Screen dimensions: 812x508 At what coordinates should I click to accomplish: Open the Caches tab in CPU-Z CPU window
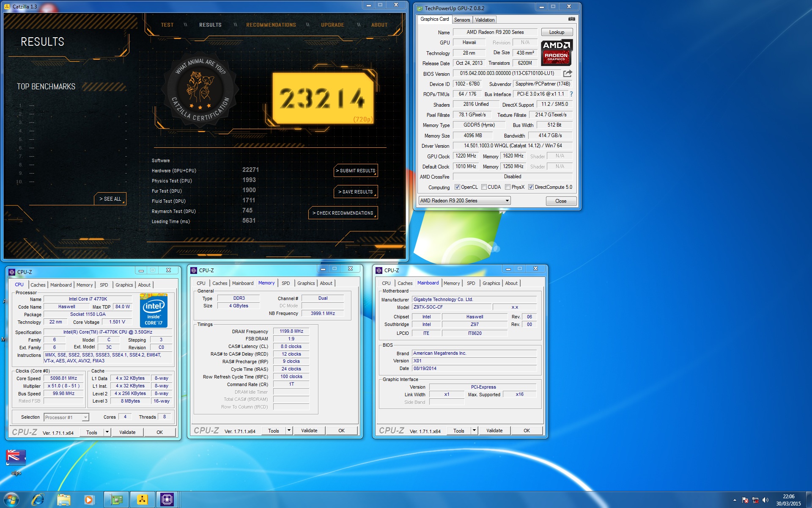click(x=38, y=285)
